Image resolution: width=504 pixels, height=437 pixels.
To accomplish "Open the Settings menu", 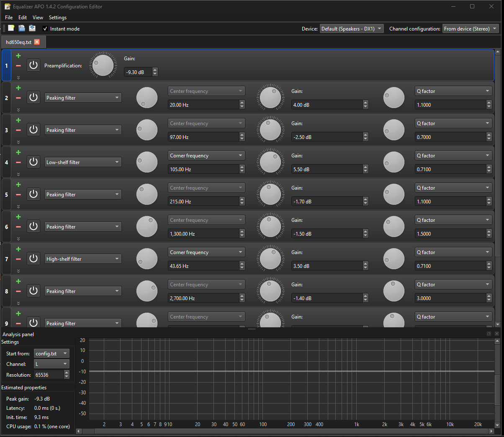I will point(58,18).
